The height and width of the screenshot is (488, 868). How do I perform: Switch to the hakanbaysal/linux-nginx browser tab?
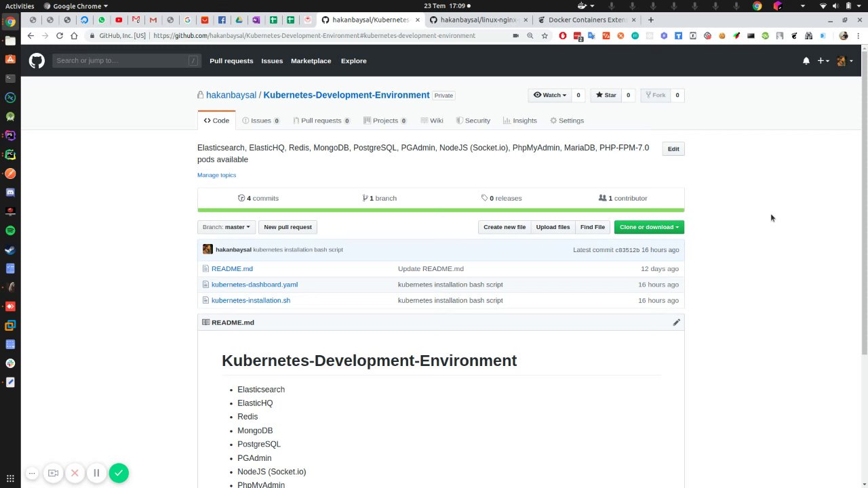pyautogui.click(x=478, y=20)
